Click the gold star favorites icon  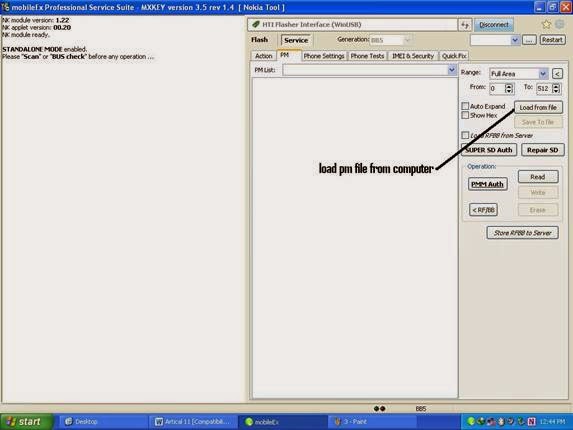click(546, 24)
